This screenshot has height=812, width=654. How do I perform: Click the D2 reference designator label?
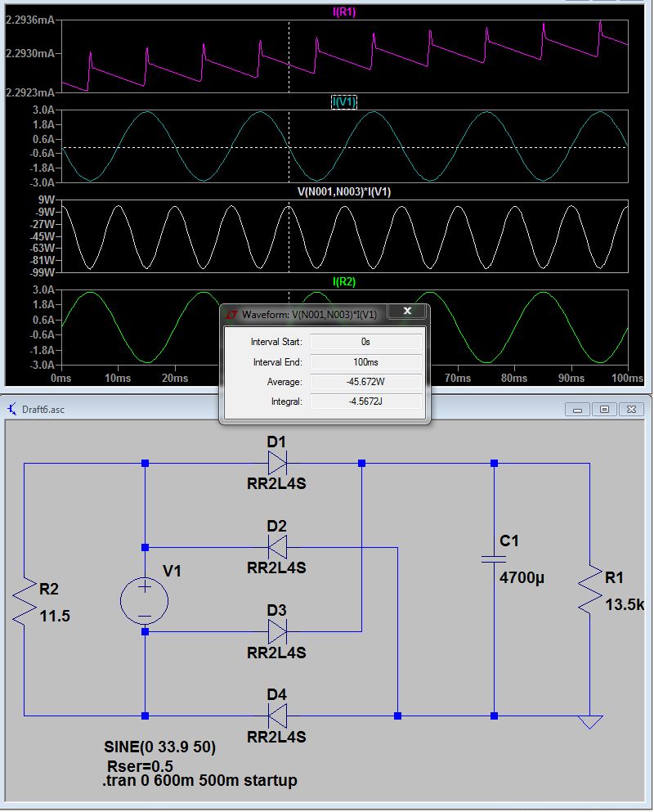pos(276,526)
